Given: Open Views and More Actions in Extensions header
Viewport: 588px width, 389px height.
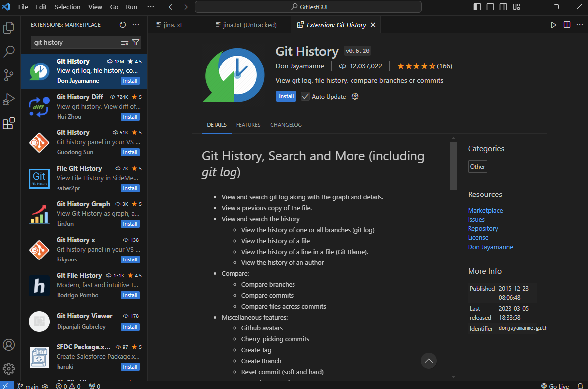Looking at the screenshot, I should pyautogui.click(x=136, y=25).
